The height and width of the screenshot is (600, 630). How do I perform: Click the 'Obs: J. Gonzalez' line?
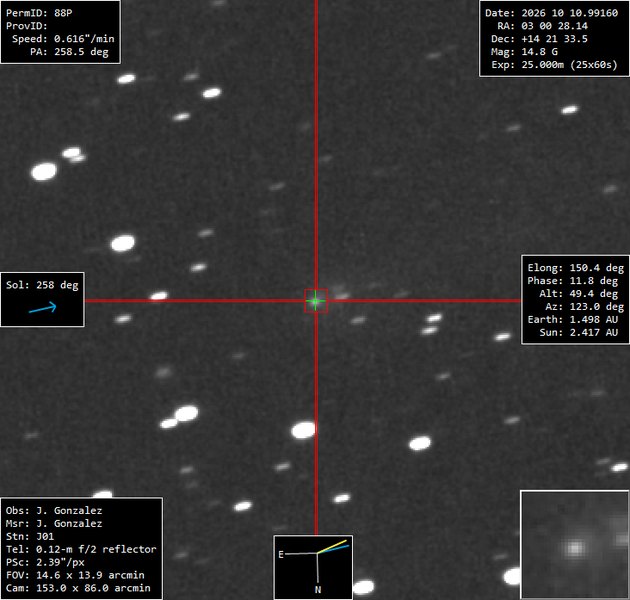[54, 510]
